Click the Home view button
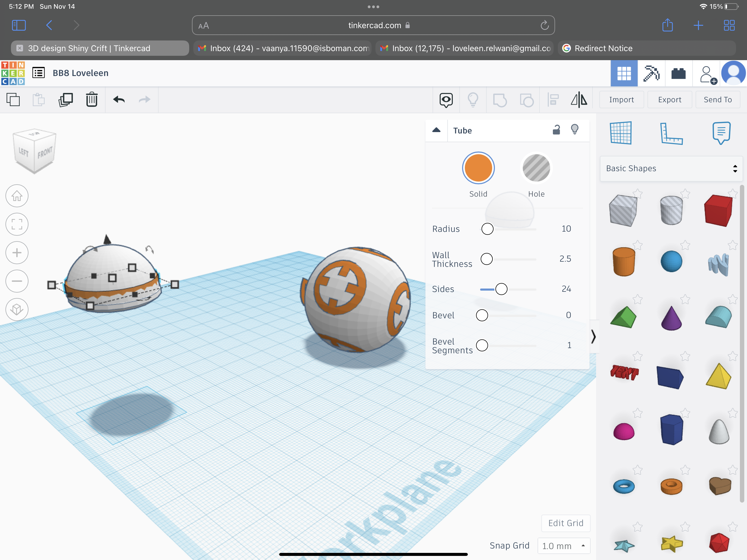747x560 pixels. click(x=17, y=196)
